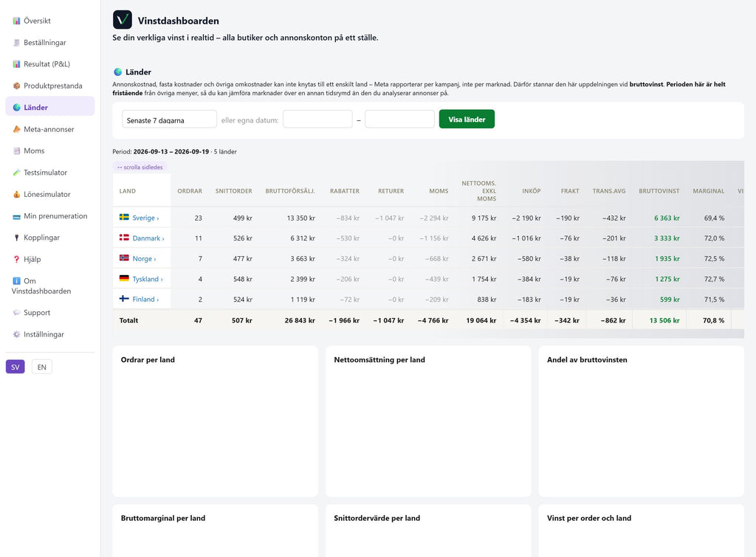Click the Hjälp question mark icon
This screenshot has width=756, height=557.
(x=16, y=259)
